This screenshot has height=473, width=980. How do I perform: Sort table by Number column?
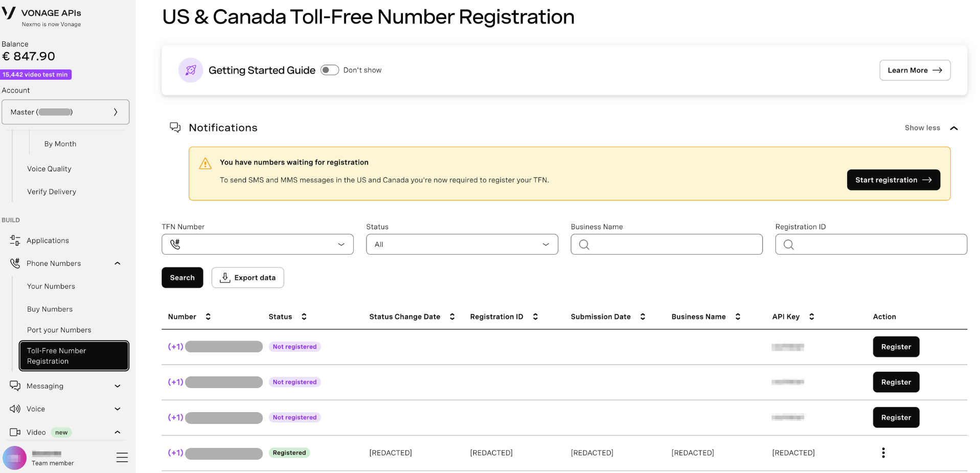[x=208, y=317]
